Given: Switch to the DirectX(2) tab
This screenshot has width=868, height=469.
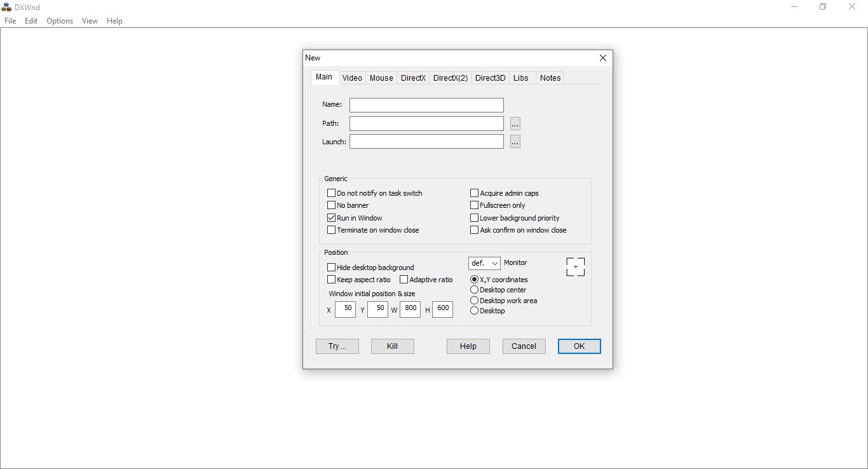Looking at the screenshot, I should point(451,78).
